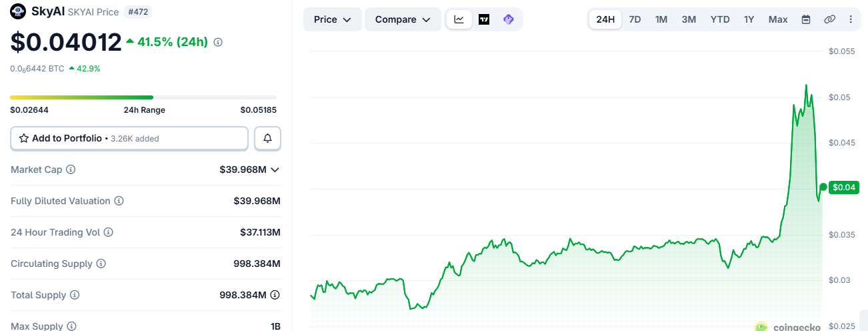Viewport: 868px width, 331px height.
Task: Select 3M time range tab
Action: (689, 19)
